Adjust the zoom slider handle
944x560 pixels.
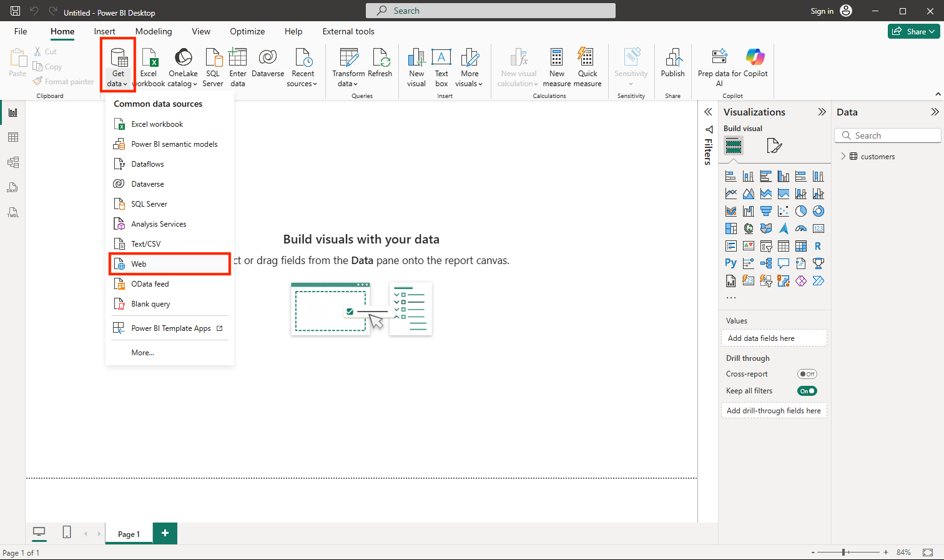(843, 552)
